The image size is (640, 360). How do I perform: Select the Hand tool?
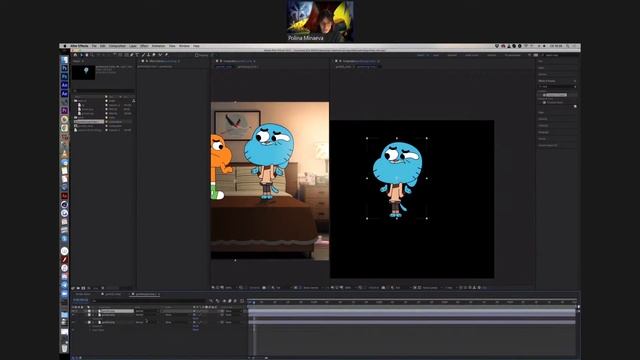[x=87, y=55]
